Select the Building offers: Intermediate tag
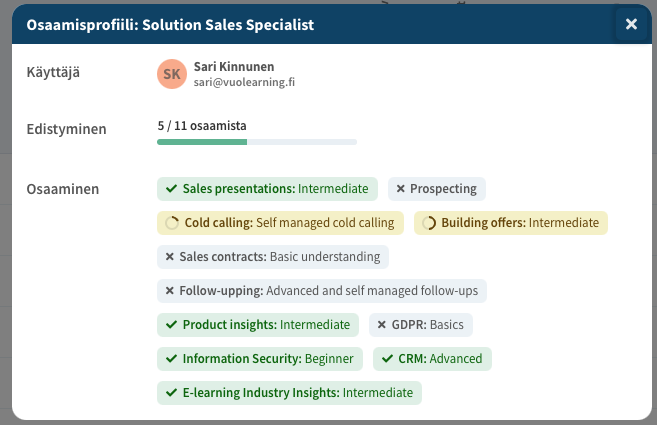Image resolution: width=657 pixels, height=425 pixels. pos(511,223)
